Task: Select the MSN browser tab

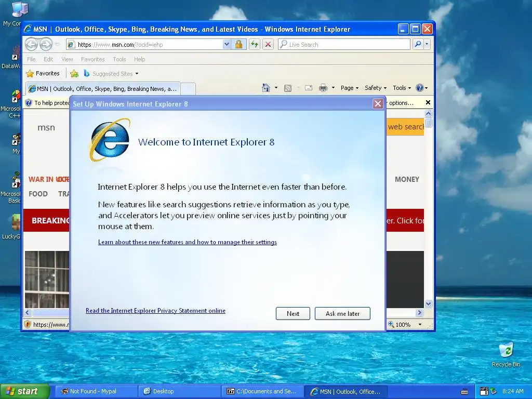Action: (102, 89)
